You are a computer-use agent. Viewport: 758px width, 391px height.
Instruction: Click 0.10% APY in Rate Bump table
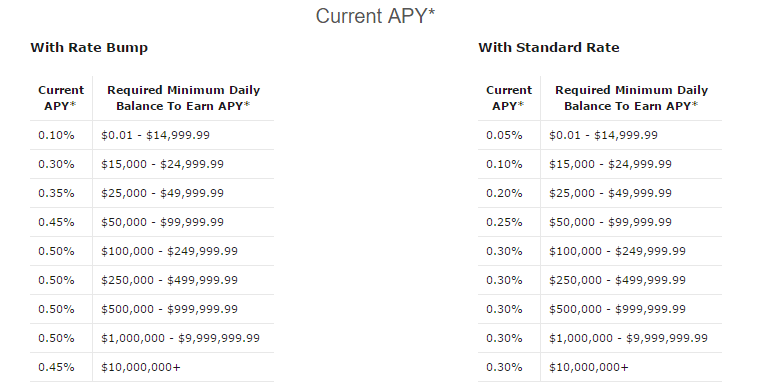click(57, 135)
